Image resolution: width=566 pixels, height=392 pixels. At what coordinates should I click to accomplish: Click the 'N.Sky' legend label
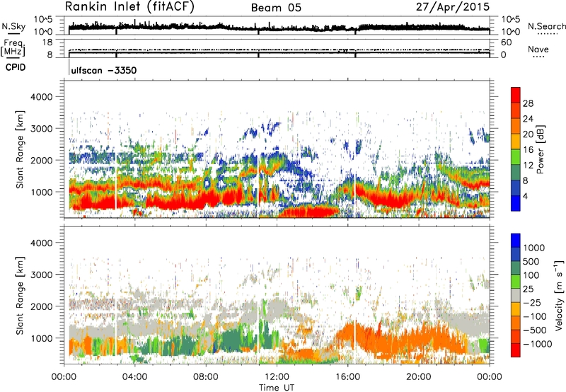pyautogui.click(x=13, y=26)
